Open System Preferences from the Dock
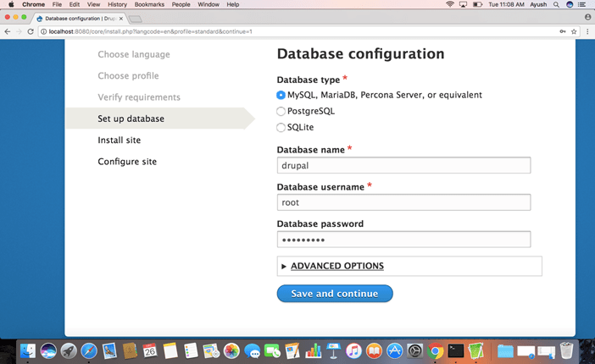Screen dimensions: 595x364 414,351
